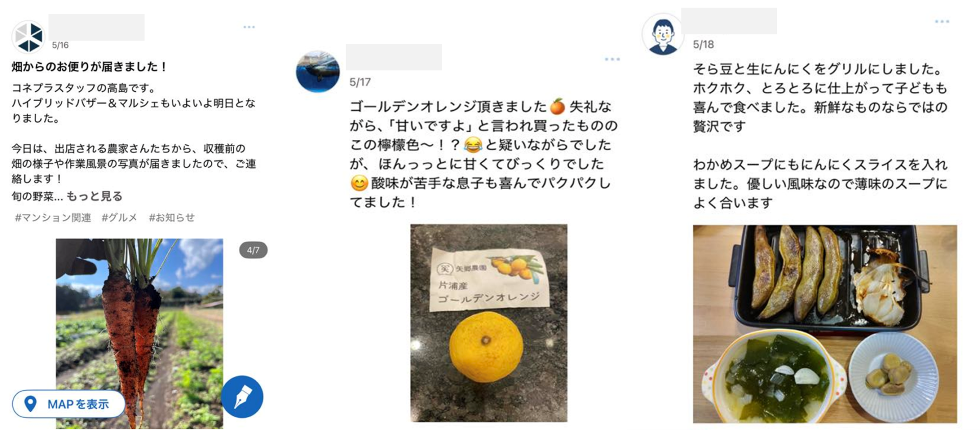Select the #お知らせ hashtag
The width and height of the screenshot is (980, 430).
tap(171, 217)
